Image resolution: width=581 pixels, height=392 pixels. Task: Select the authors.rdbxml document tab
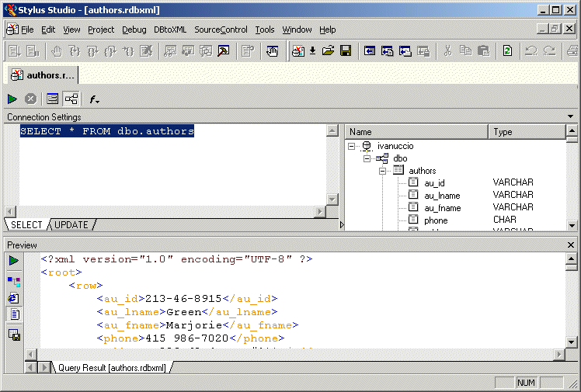[43, 75]
